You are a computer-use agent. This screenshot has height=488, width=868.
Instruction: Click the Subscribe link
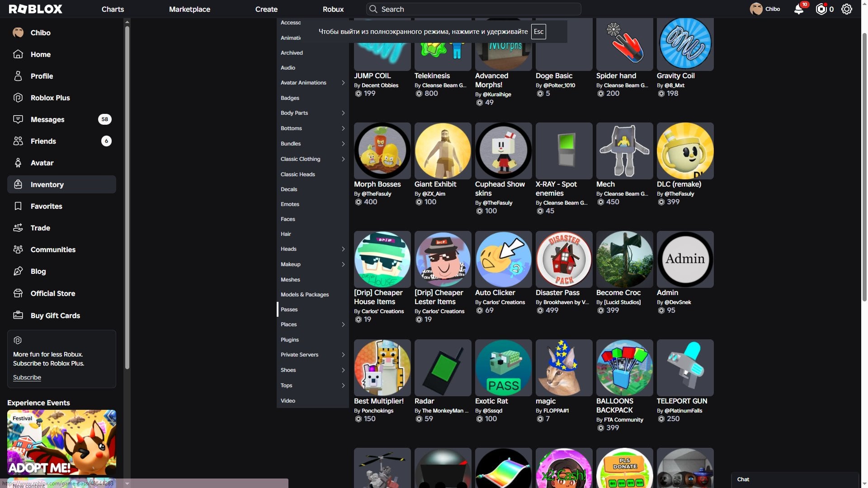pos(27,377)
